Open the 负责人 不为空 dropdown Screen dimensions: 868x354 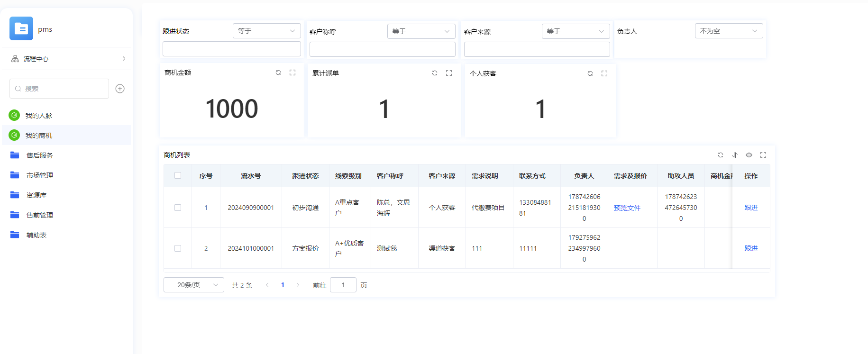(x=729, y=31)
